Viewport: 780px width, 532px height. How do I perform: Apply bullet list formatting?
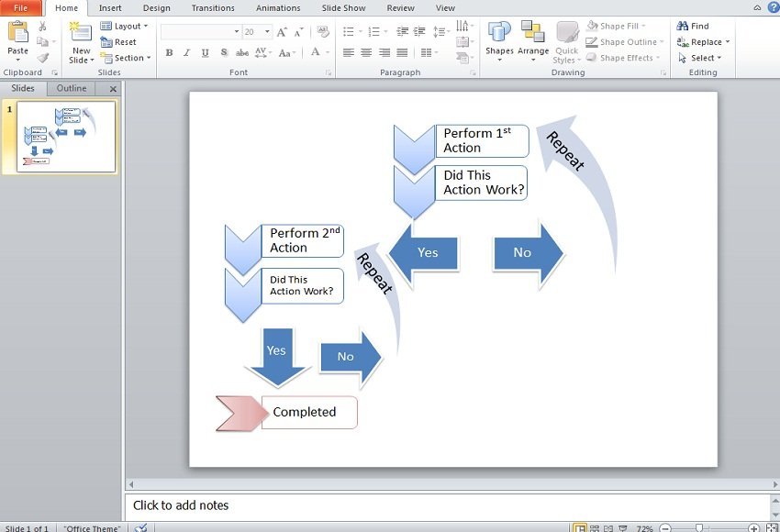[x=349, y=32]
